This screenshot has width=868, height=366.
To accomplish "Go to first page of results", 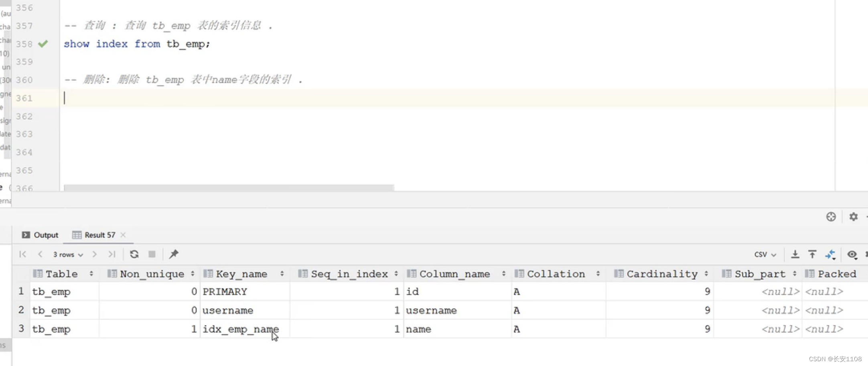I will coord(23,254).
